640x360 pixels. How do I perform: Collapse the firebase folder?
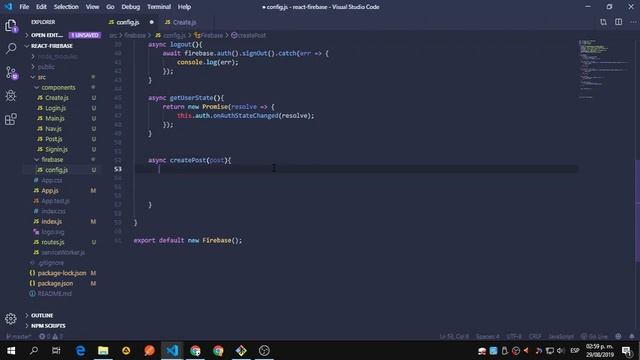pyautogui.click(x=52, y=159)
